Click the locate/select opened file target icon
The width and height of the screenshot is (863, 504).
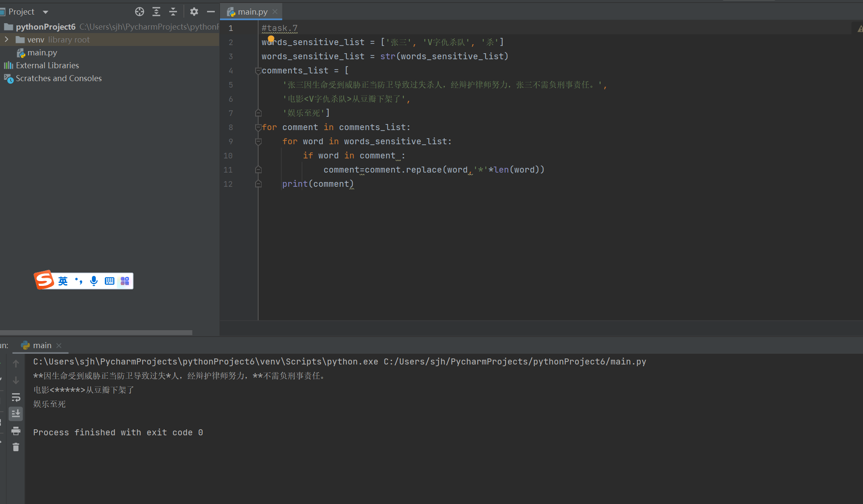click(140, 12)
